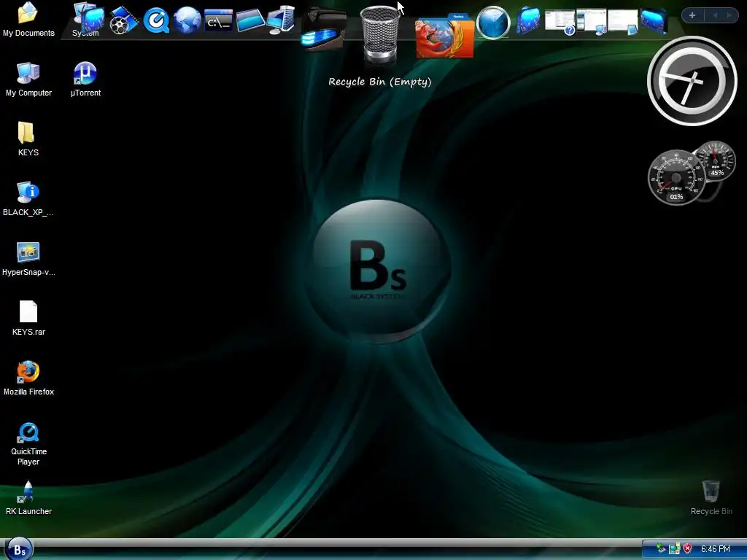The width and height of the screenshot is (747, 560).
Task: Click the sidebar next arrow
Action: pos(729,15)
